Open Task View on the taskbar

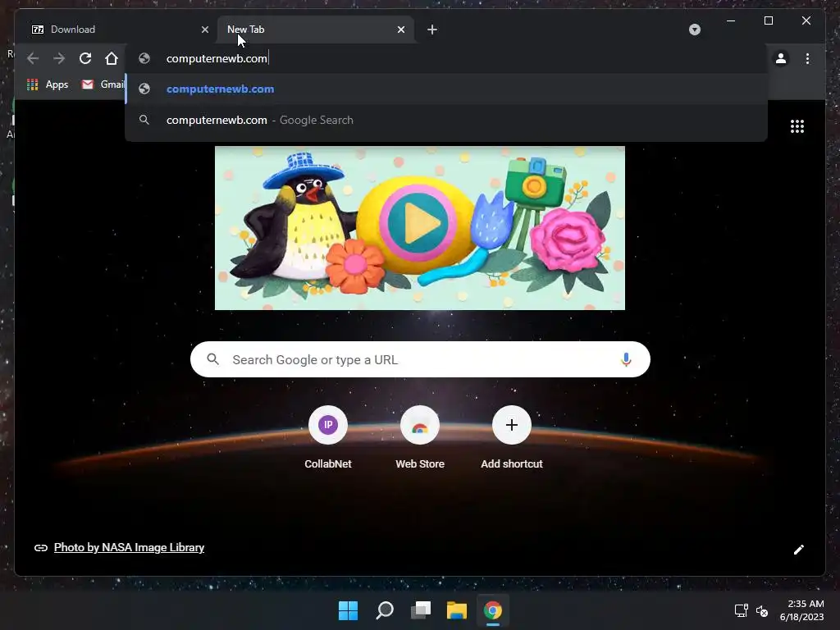click(x=421, y=610)
